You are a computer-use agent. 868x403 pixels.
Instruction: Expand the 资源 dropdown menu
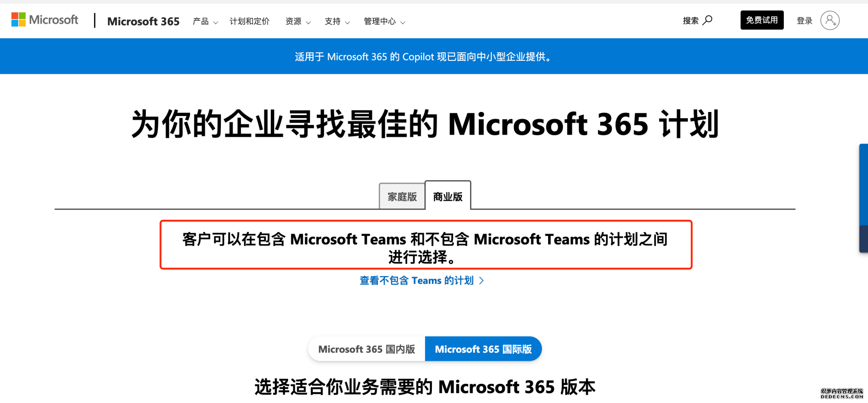pos(298,21)
